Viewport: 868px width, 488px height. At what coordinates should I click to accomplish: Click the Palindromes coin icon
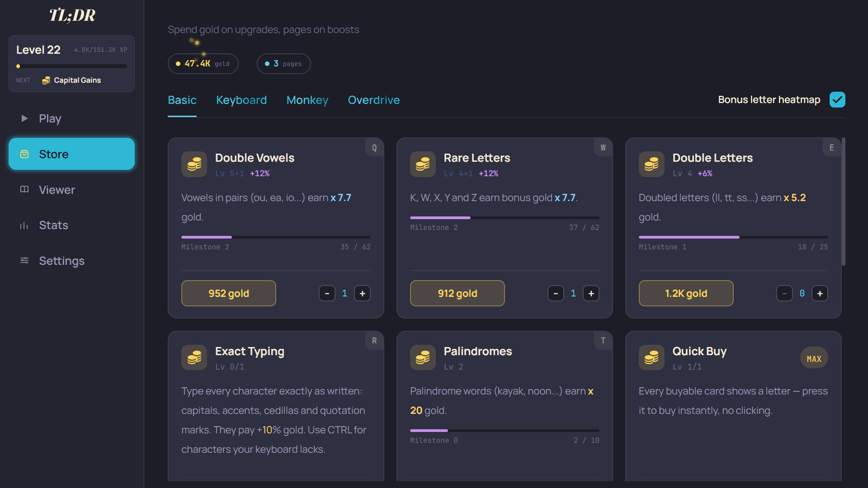tap(423, 357)
